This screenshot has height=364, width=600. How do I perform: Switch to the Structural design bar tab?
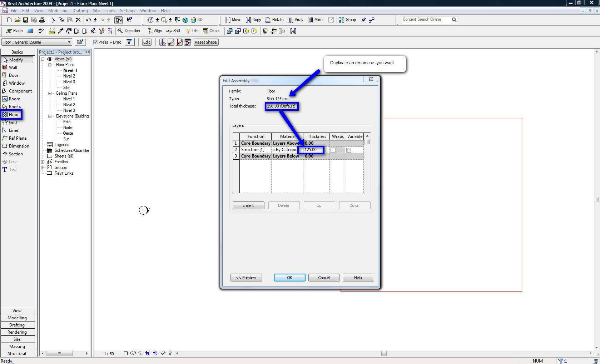pyautogui.click(x=17, y=354)
